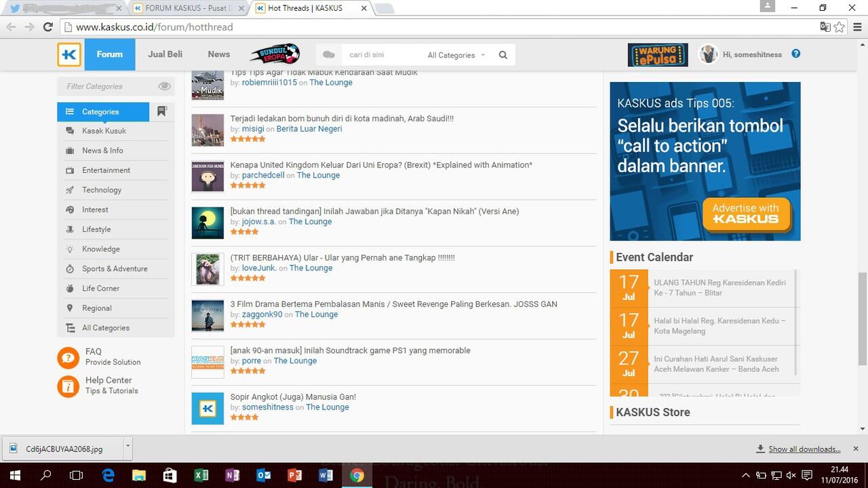Select the News tab
This screenshot has height=488, width=868.
click(219, 54)
